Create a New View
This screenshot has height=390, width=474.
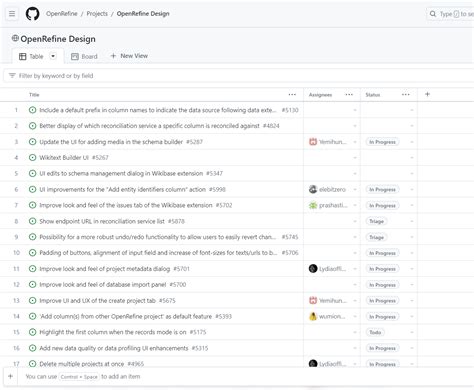click(x=129, y=56)
